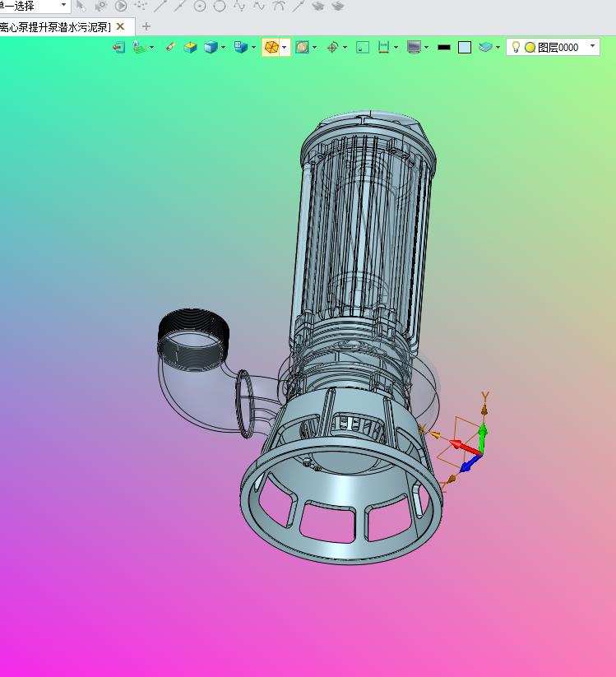The height and width of the screenshot is (677, 616).
Task: Expand the cube view-window dropdown arrow
Action: 253,47
